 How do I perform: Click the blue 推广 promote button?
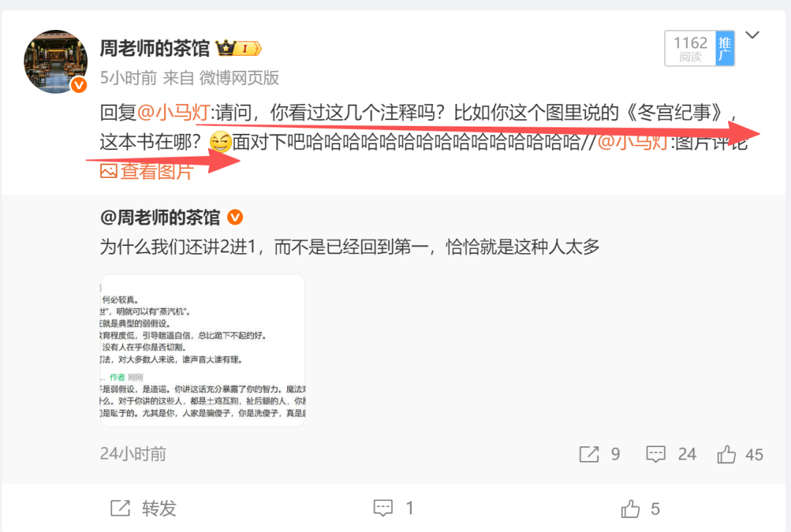click(x=725, y=48)
